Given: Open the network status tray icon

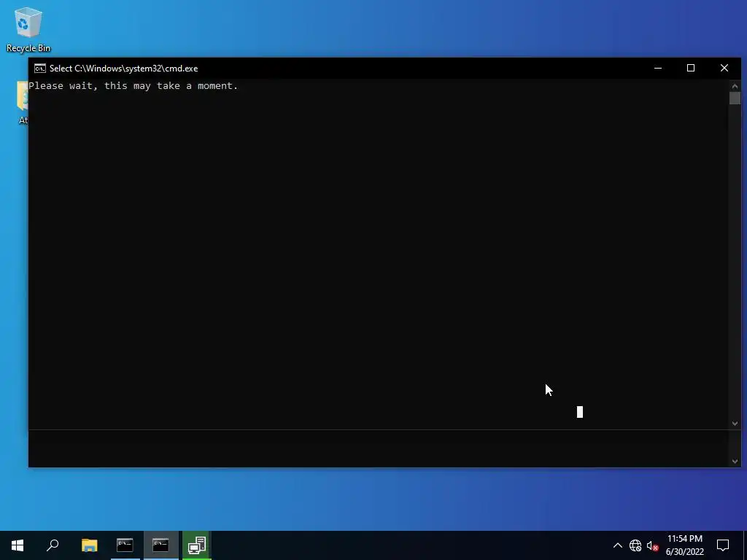Looking at the screenshot, I should [x=635, y=545].
